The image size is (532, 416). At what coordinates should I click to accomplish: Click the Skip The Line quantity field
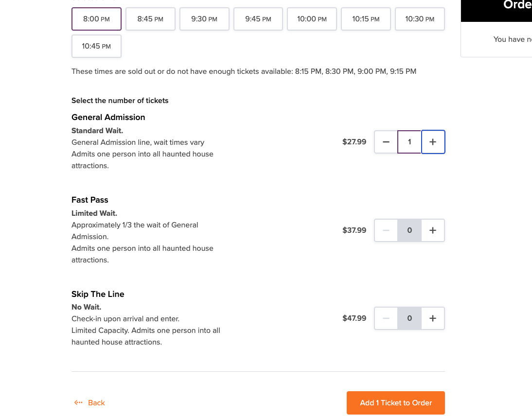[409, 318]
